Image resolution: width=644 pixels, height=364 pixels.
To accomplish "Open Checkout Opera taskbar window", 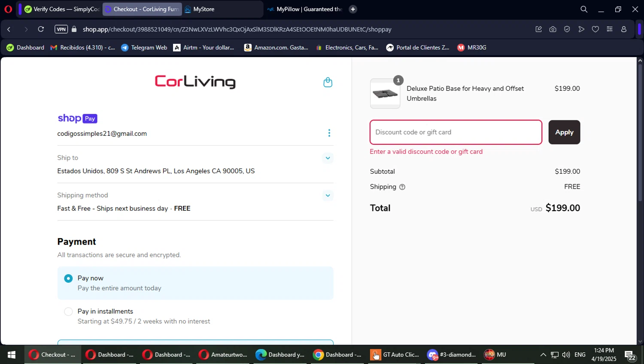I will click(52, 355).
